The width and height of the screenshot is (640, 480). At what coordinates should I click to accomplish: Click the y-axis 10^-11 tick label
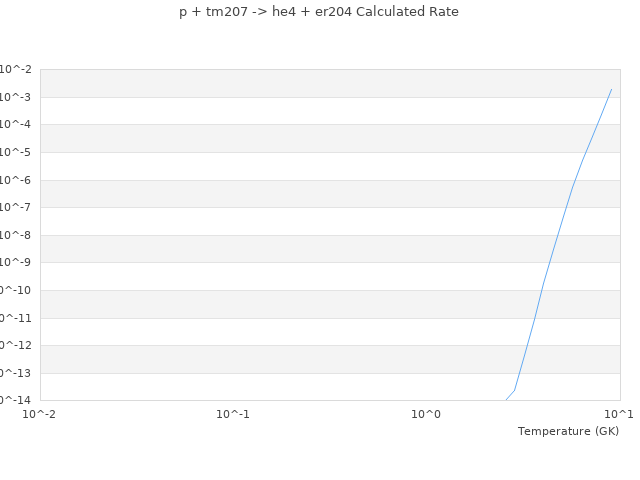coord(14,318)
